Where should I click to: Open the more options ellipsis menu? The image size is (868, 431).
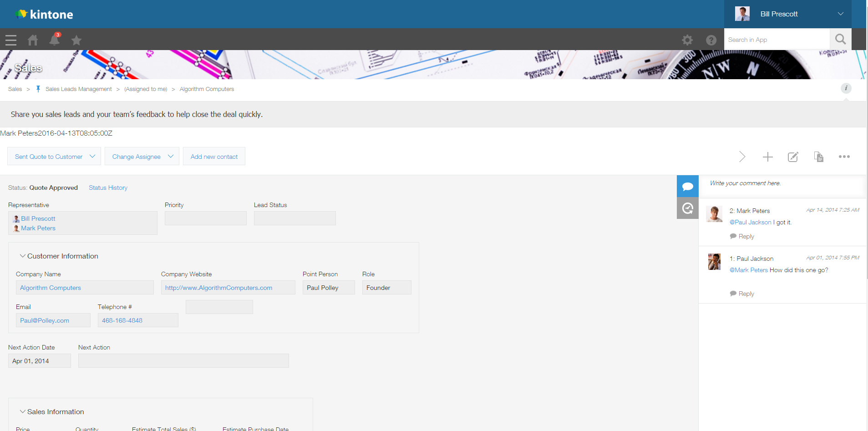click(844, 157)
